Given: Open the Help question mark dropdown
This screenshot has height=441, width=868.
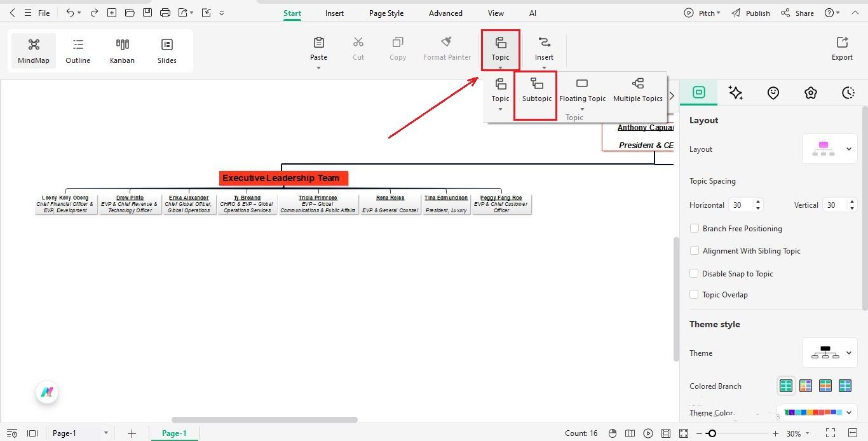Looking at the screenshot, I should [x=832, y=13].
